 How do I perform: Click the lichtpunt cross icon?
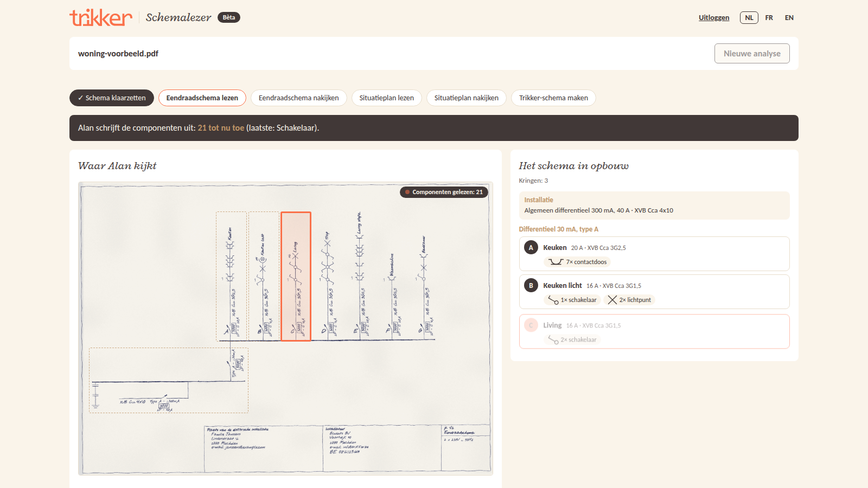coord(612,300)
